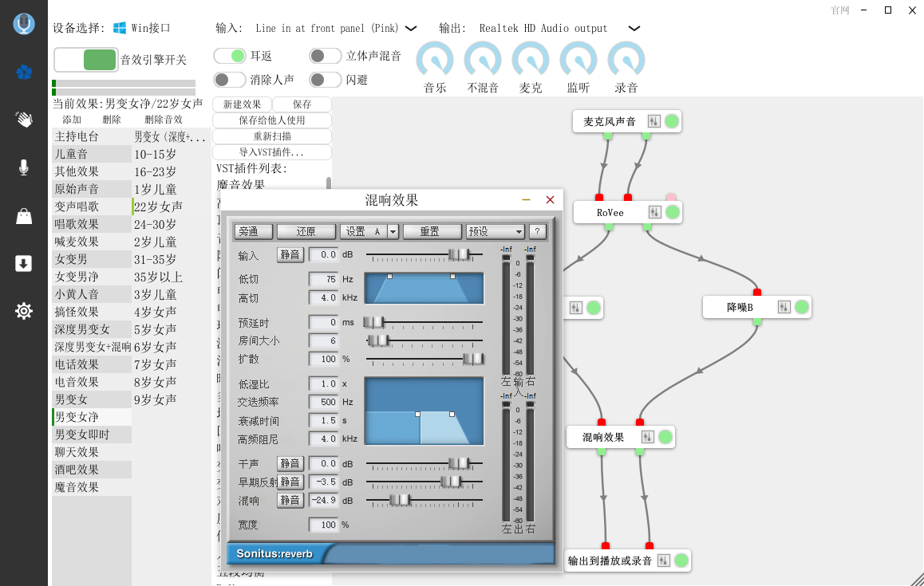
Task: Click the 麦克 volume knob
Action: [x=531, y=60]
